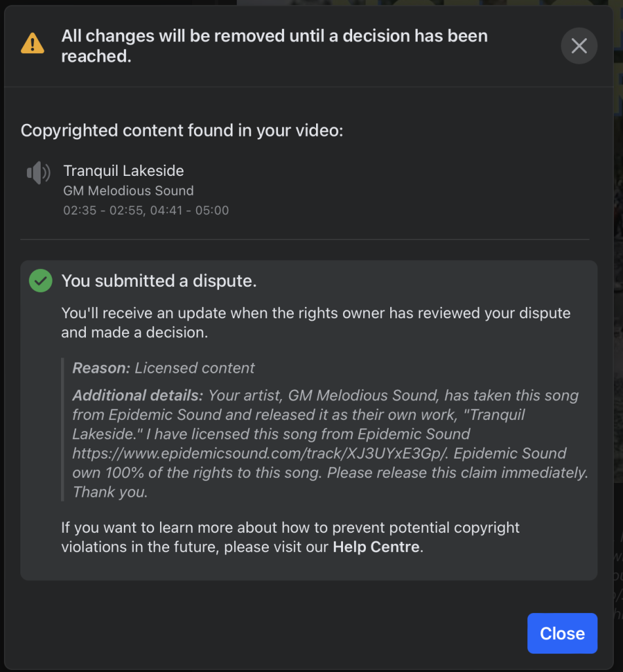
Task: Click the GM Melodious Sound artist label
Action: (129, 191)
